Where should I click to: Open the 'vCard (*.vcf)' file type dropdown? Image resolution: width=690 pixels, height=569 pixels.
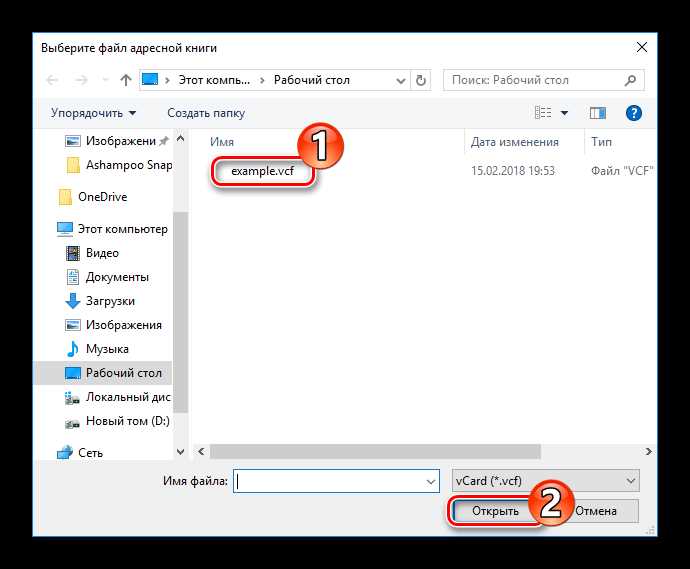pyautogui.click(x=546, y=481)
